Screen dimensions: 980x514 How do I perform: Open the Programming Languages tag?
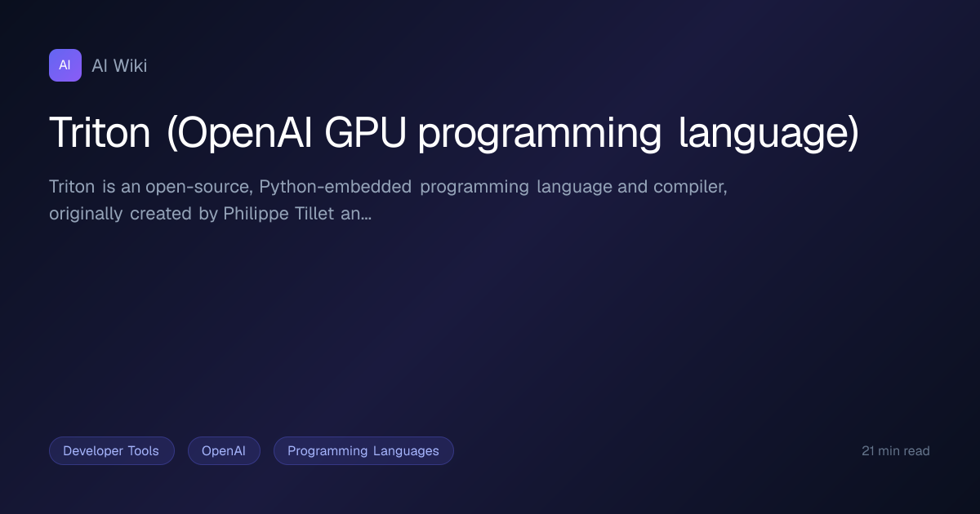click(363, 451)
